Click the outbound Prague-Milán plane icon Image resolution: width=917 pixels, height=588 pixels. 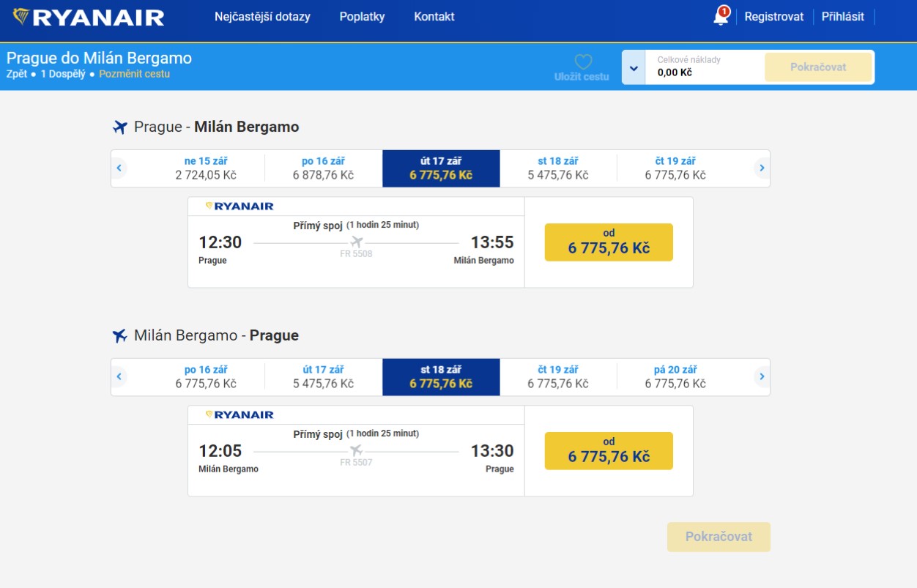(x=120, y=127)
